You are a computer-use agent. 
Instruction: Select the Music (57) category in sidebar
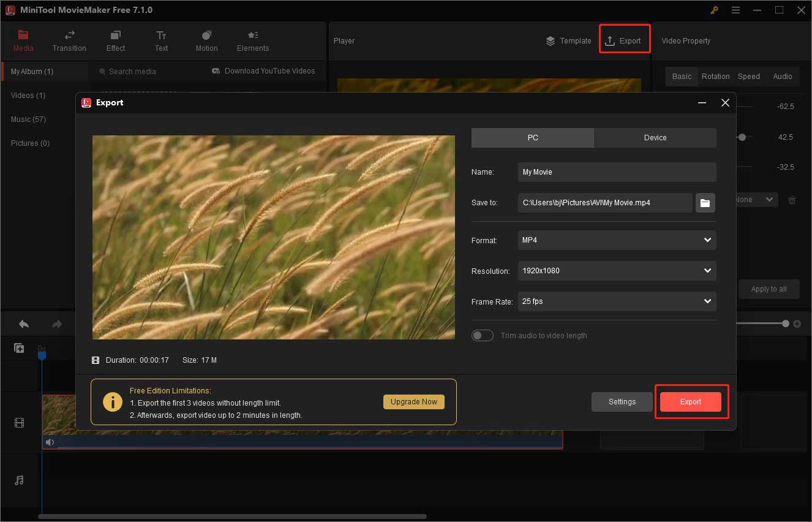click(x=28, y=119)
